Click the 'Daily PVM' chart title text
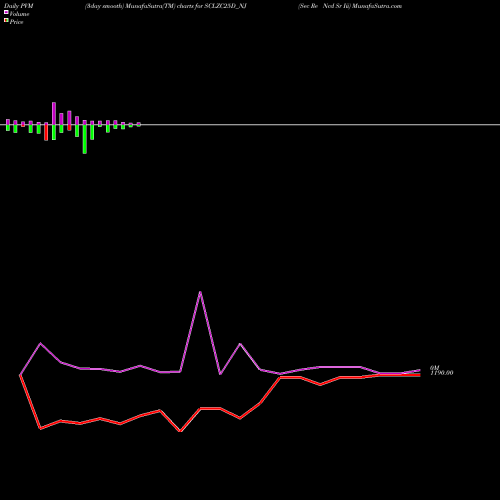500x500 pixels. (19, 6)
